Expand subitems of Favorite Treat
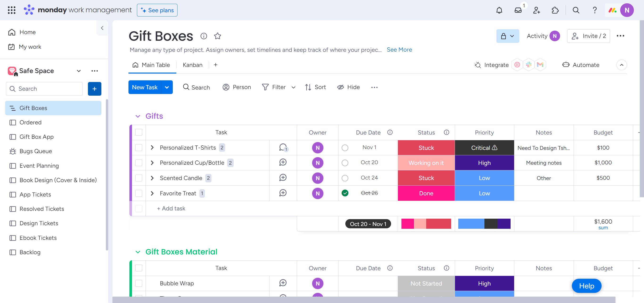Image resolution: width=644 pixels, height=303 pixels. pos(152,193)
